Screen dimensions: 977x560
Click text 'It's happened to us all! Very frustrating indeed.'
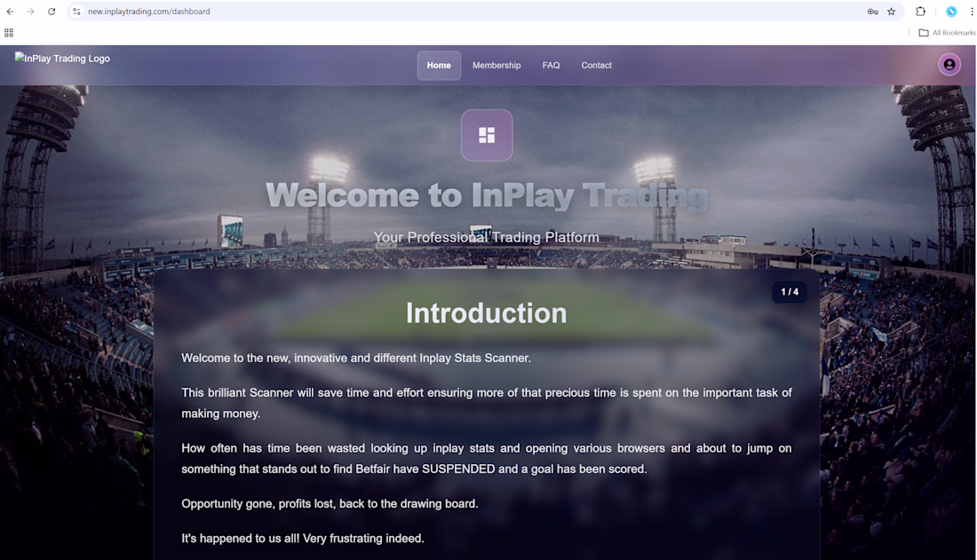[303, 538]
